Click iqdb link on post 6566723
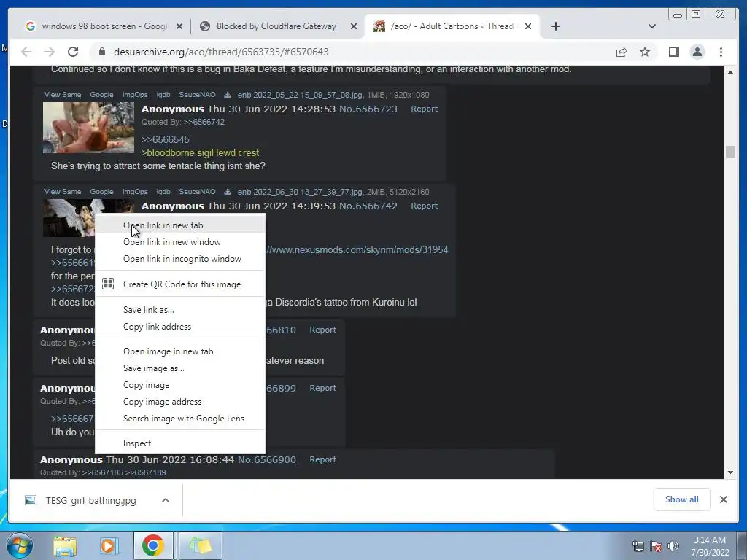 pos(163,95)
